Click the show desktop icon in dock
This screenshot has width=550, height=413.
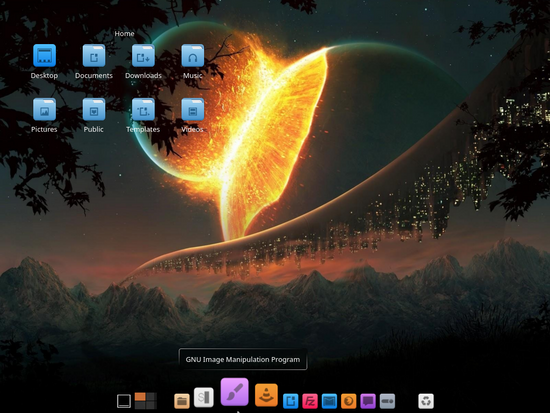tap(124, 401)
